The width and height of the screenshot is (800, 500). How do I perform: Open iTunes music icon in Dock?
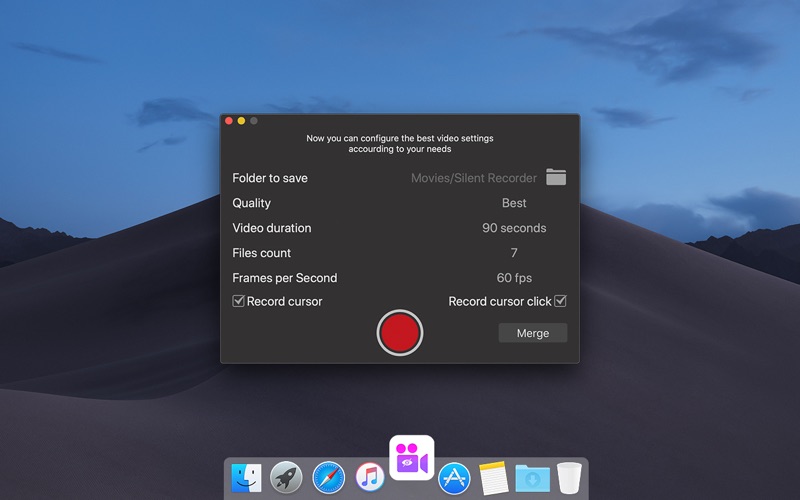[370, 478]
